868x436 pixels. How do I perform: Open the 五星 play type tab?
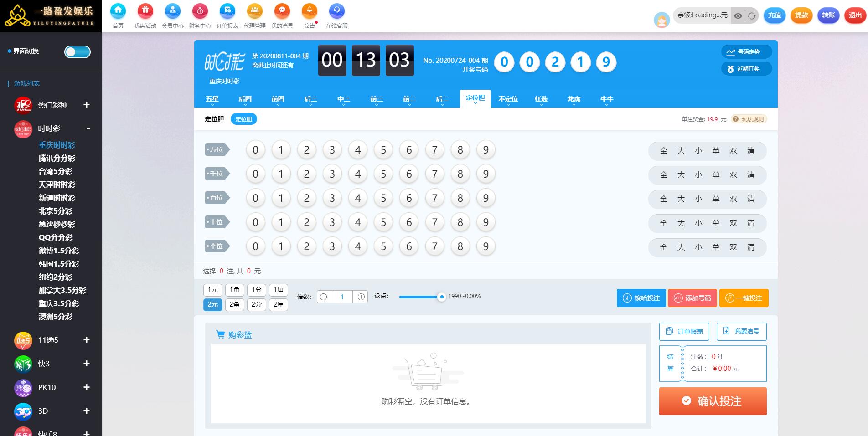click(x=212, y=99)
